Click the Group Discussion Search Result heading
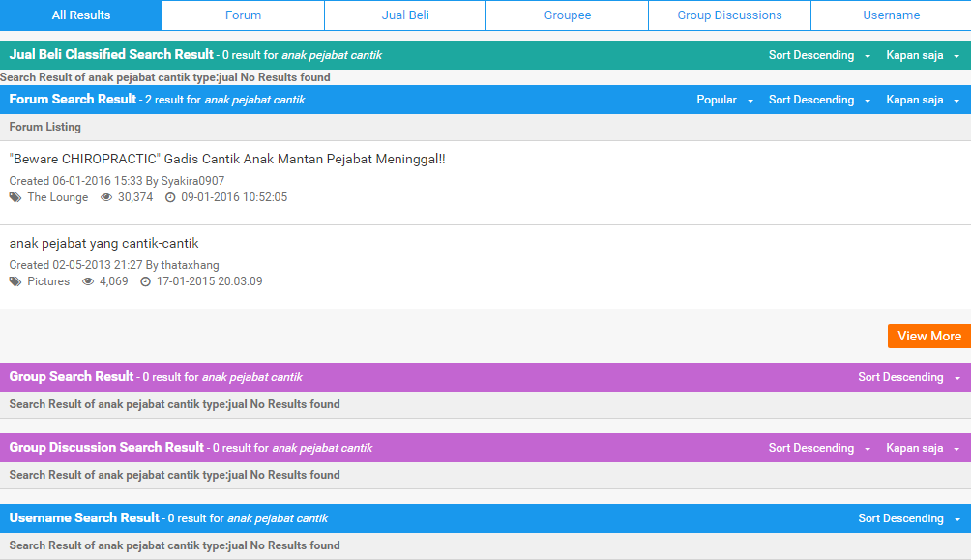 106,447
